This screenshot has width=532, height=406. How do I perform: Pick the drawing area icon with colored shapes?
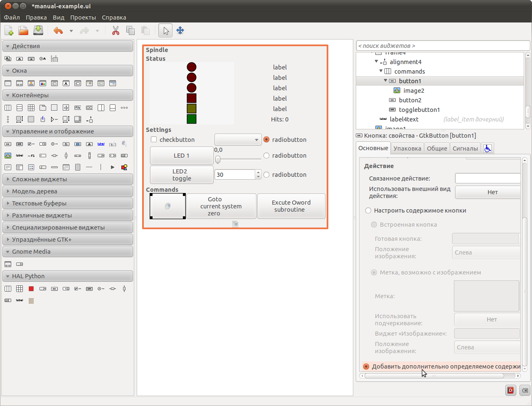click(x=124, y=167)
